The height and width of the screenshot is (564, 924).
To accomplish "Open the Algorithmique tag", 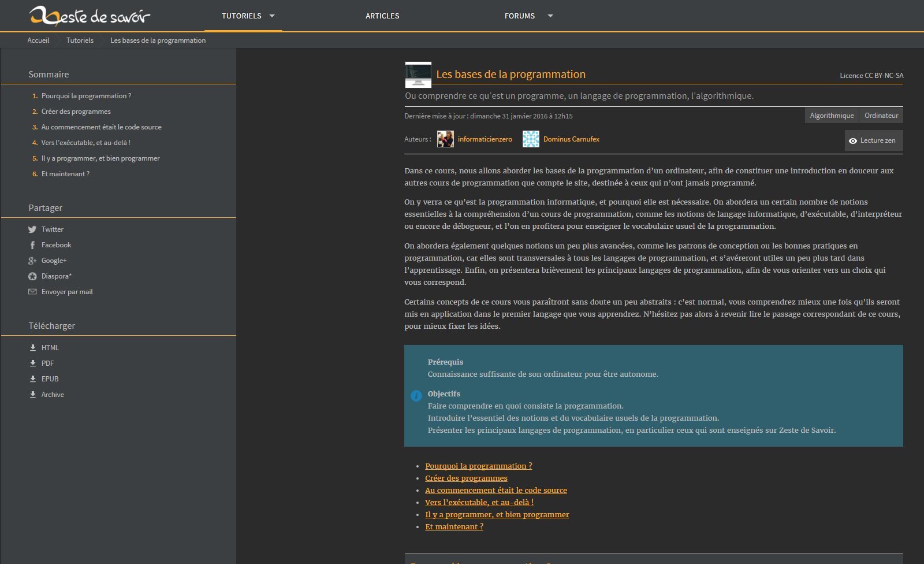I will tap(832, 116).
